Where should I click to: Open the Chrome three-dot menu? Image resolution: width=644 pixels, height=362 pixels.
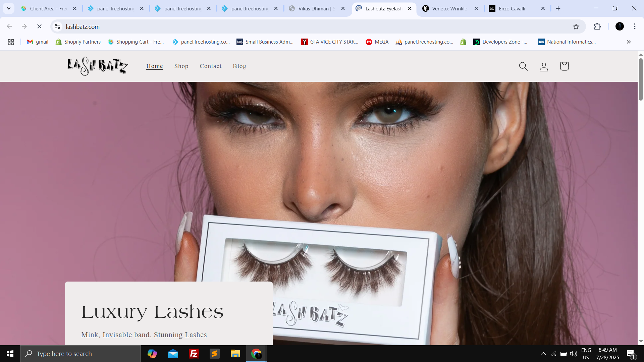click(x=635, y=26)
